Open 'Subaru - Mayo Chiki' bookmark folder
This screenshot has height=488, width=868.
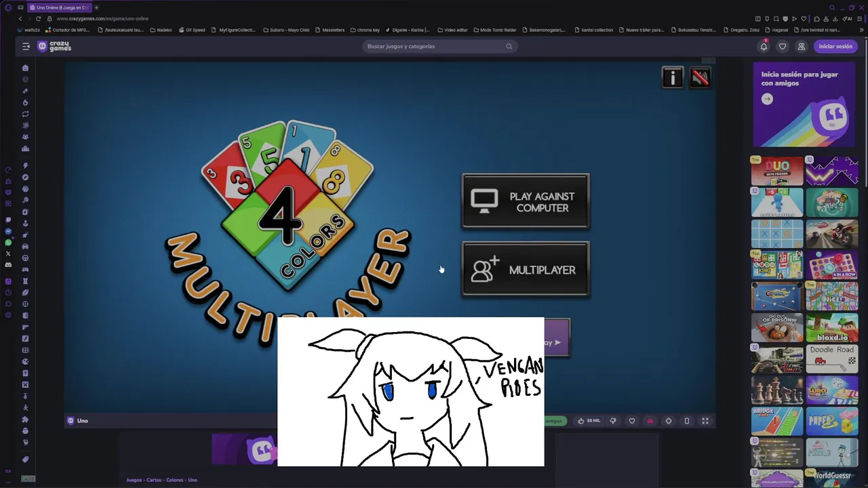point(286,30)
